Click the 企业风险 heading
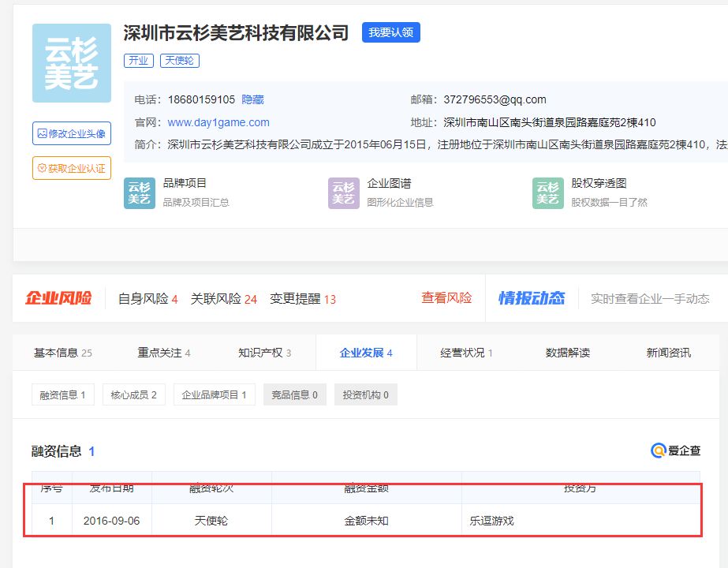728x568 pixels. click(58, 298)
